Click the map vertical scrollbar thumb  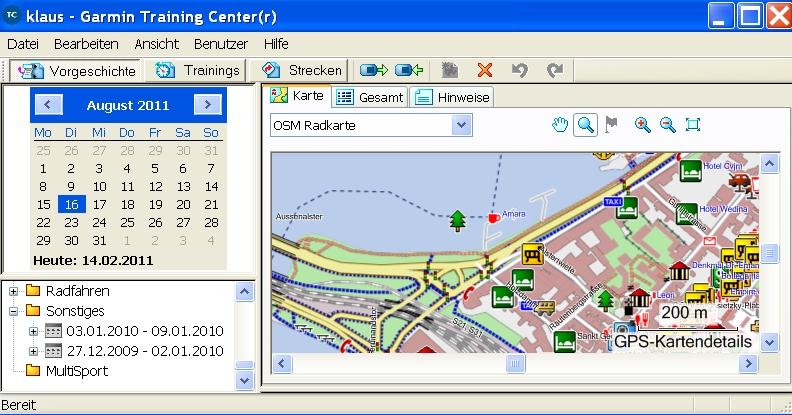click(x=769, y=252)
